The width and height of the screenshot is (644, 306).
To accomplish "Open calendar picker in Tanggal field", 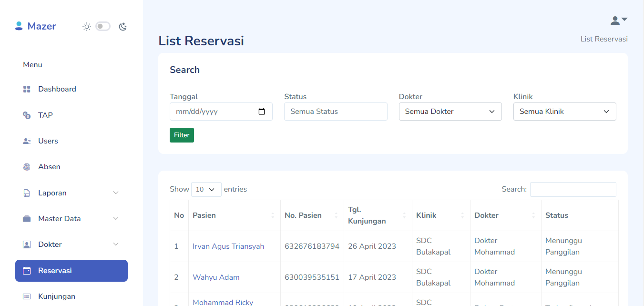I will (x=261, y=112).
